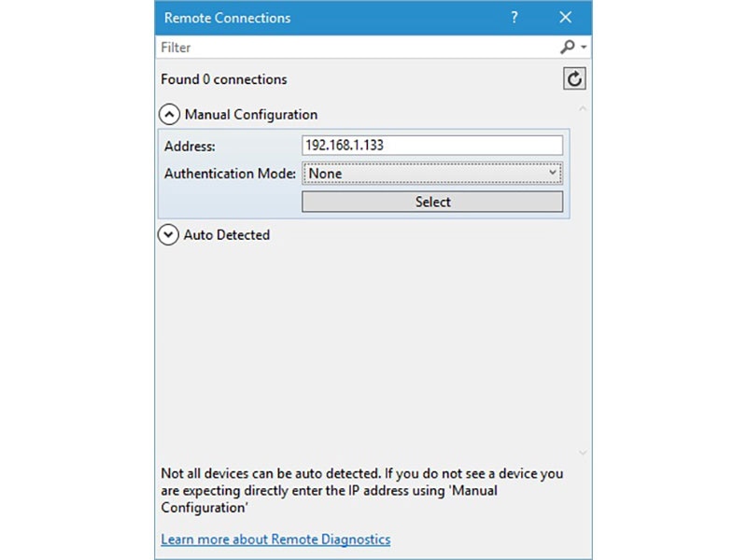Image resolution: width=747 pixels, height=560 pixels.
Task: Open the Authentication Mode dropdown
Action: [432, 174]
